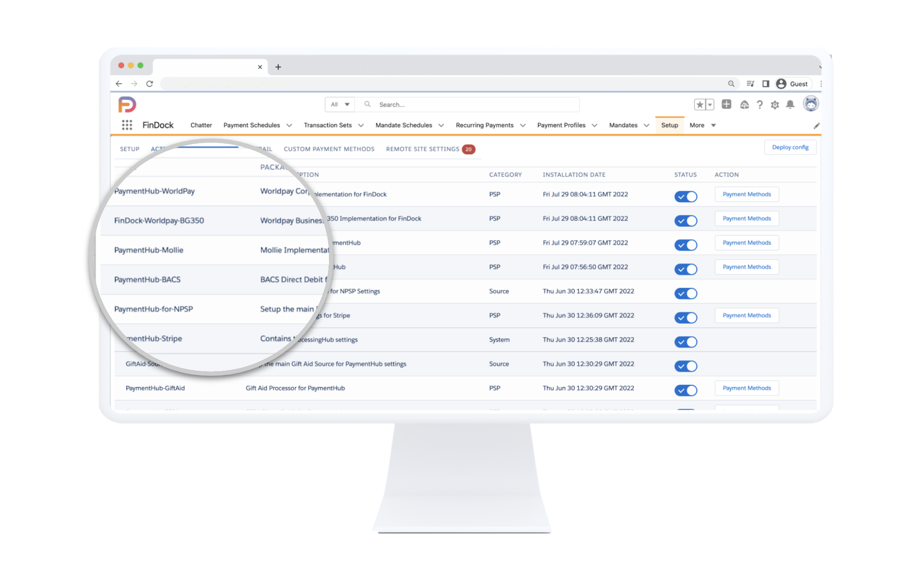Open Payment Methods for Stripe row

tap(747, 315)
